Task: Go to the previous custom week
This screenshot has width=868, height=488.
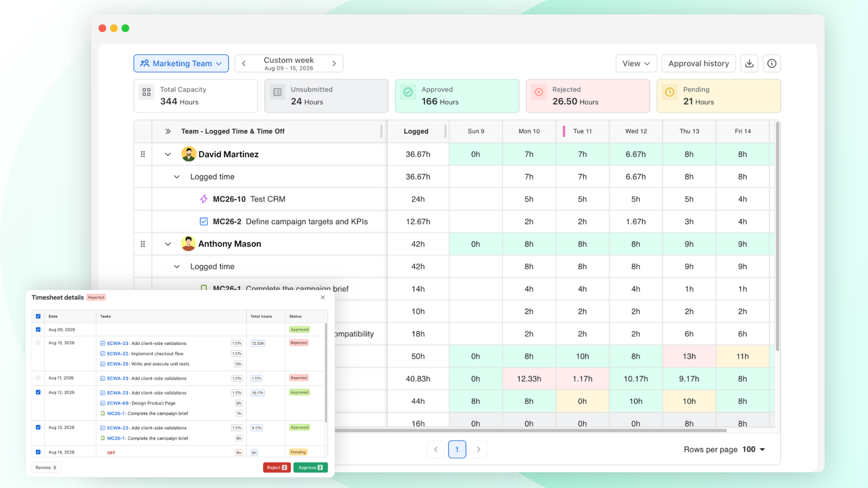Action: tap(244, 63)
